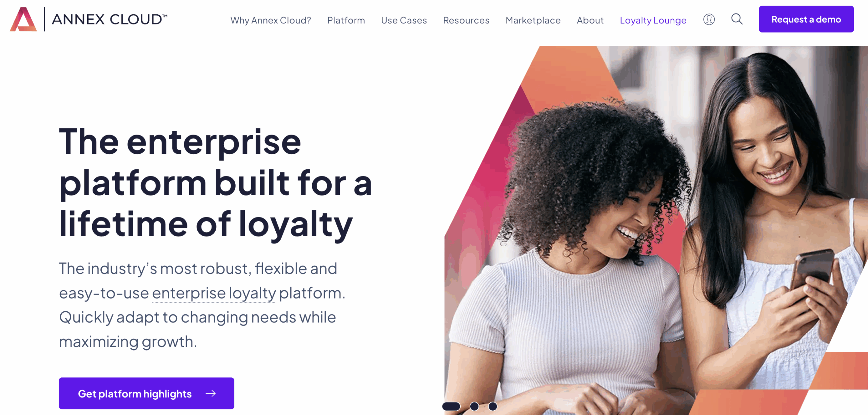The height and width of the screenshot is (415, 868).
Task: Visit the Loyalty Lounge link
Action: pyautogui.click(x=653, y=20)
